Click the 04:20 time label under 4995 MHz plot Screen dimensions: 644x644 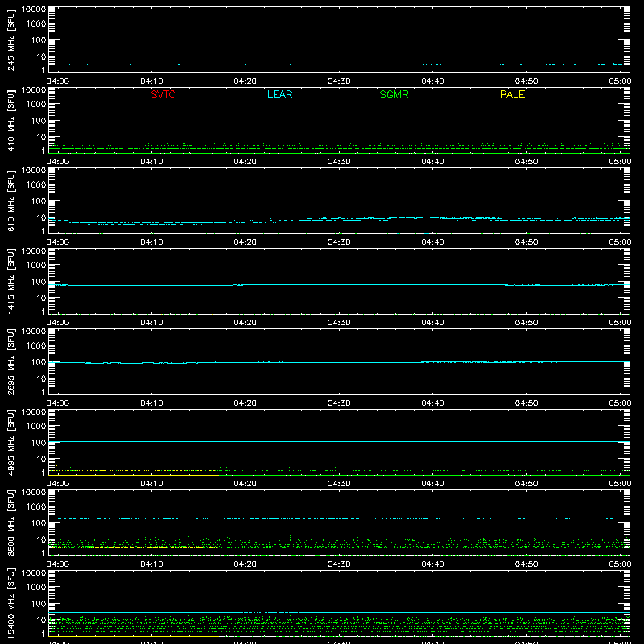(x=246, y=484)
